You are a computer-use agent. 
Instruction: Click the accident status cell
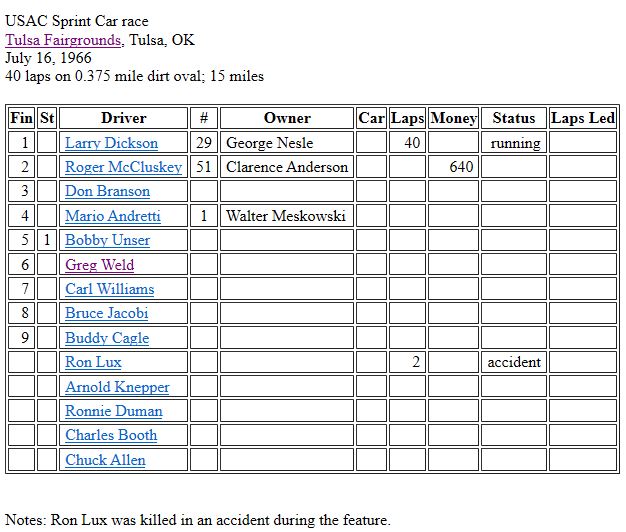(x=514, y=362)
